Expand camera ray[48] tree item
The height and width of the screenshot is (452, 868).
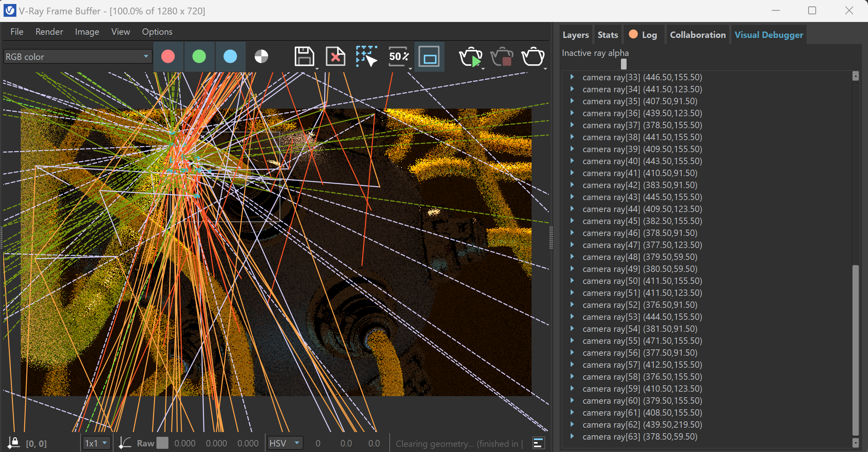coord(572,257)
